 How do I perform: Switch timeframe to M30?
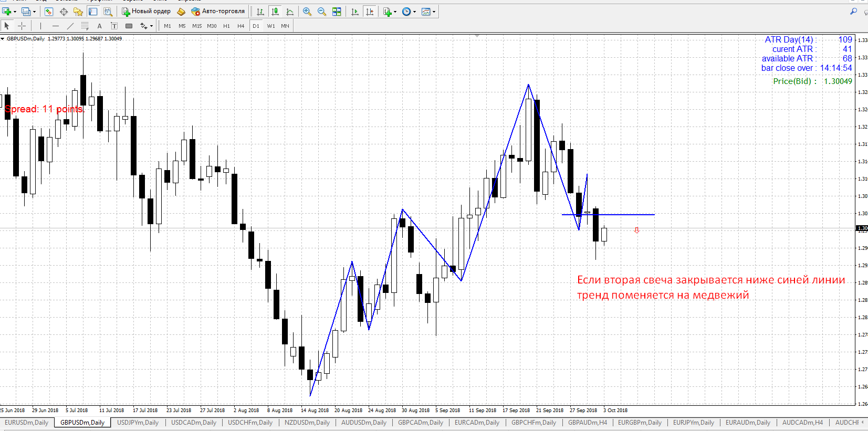pos(212,26)
